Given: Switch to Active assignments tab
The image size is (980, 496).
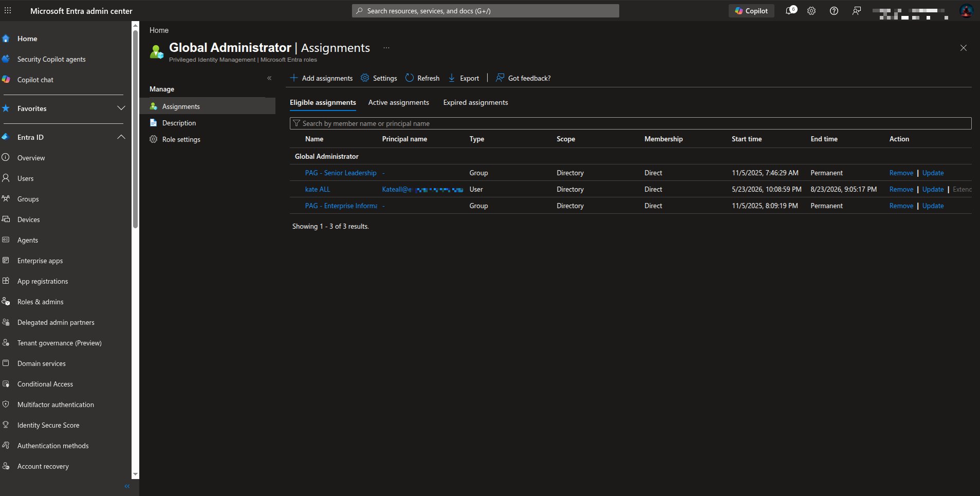Looking at the screenshot, I should pyautogui.click(x=399, y=103).
